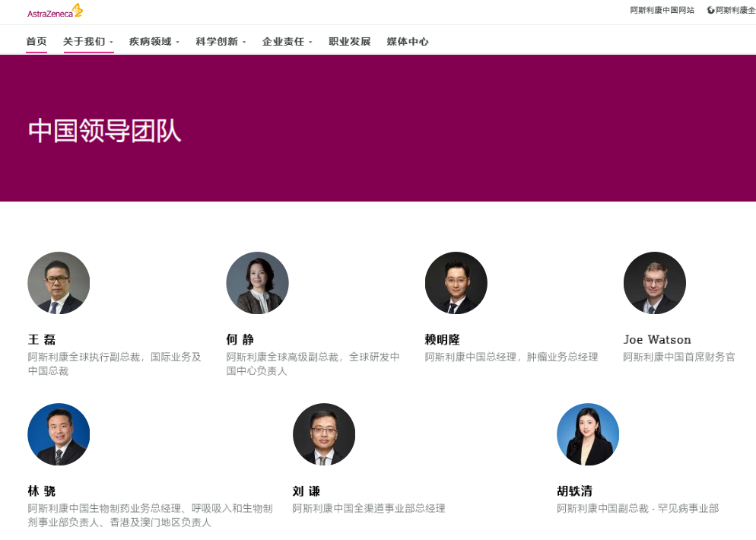Click the 媒体中心 menu item

[x=406, y=41]
